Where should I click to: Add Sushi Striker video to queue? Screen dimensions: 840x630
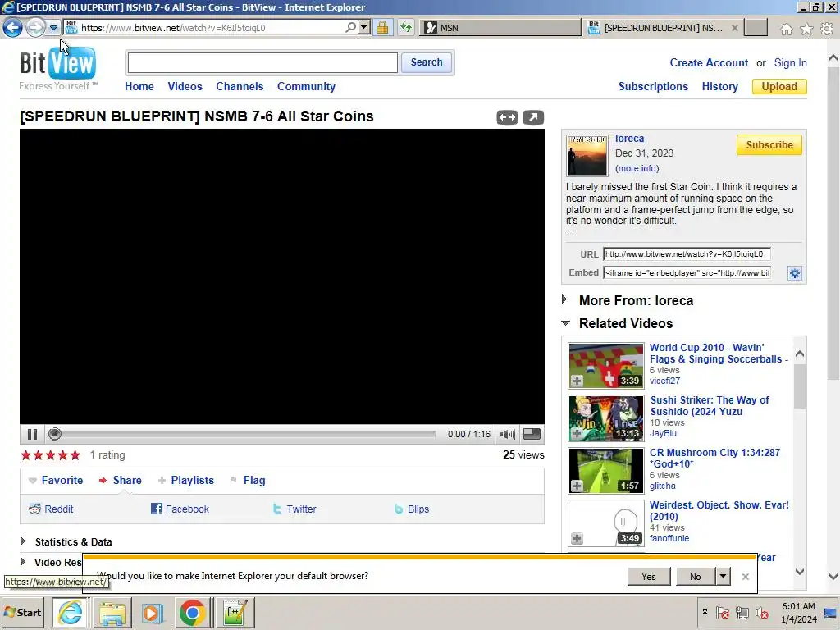click(x=577, y=433)
